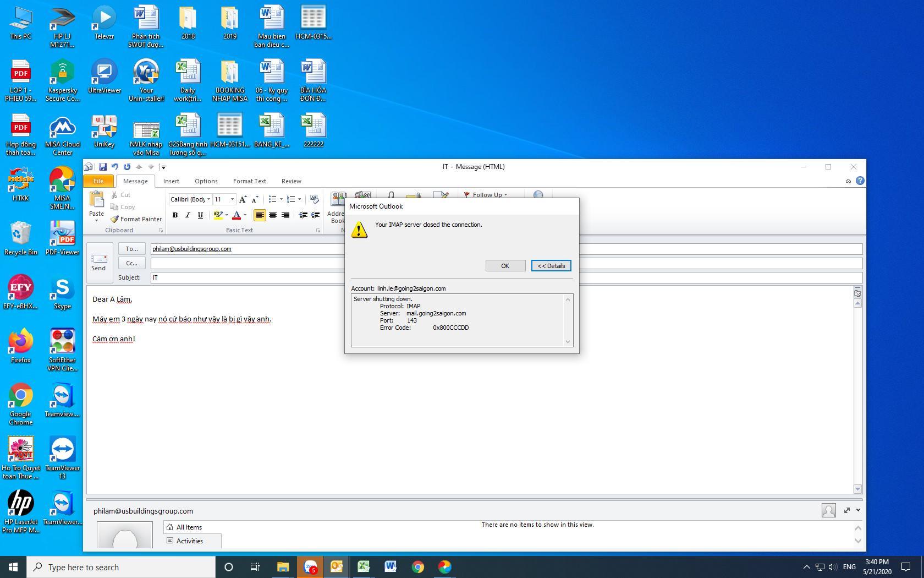Open Google Chrome from the desktop

(x=20, y=405)
